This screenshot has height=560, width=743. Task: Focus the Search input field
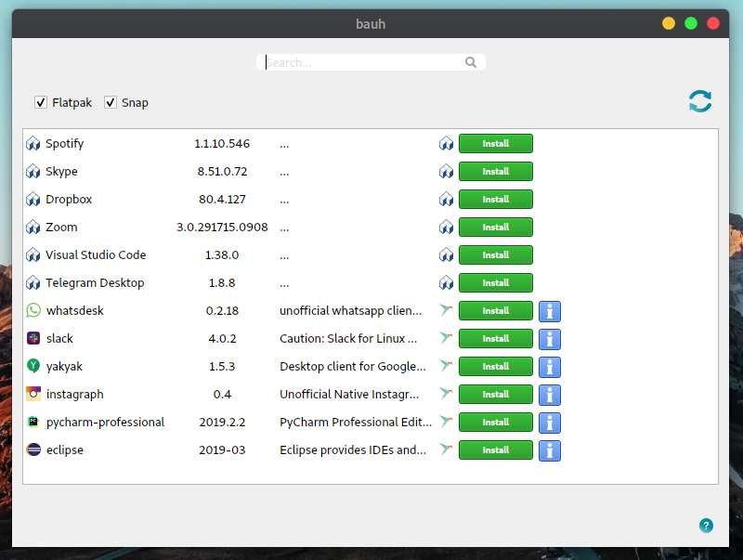tap(371, 62)
